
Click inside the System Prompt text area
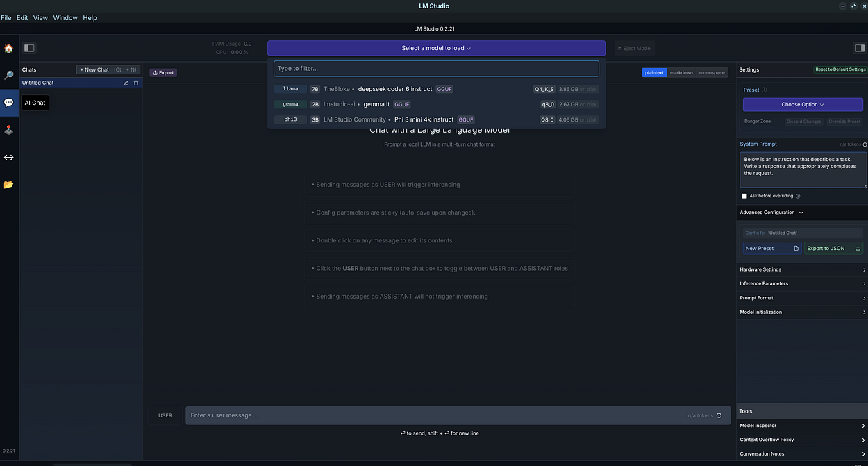[803, 169]
